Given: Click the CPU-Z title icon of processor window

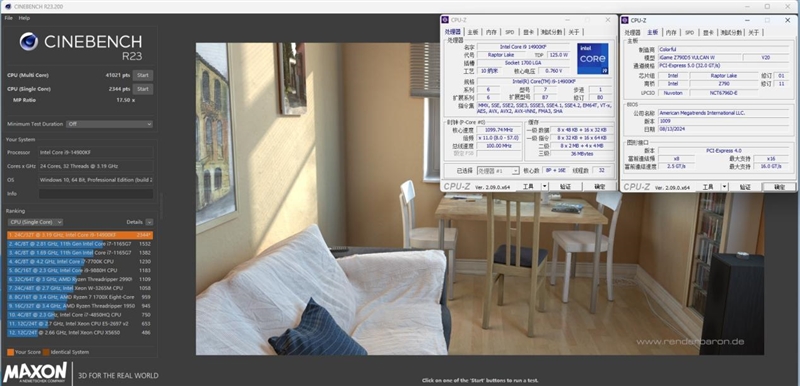Looking at the screenshot, I should tap(446, 20).
